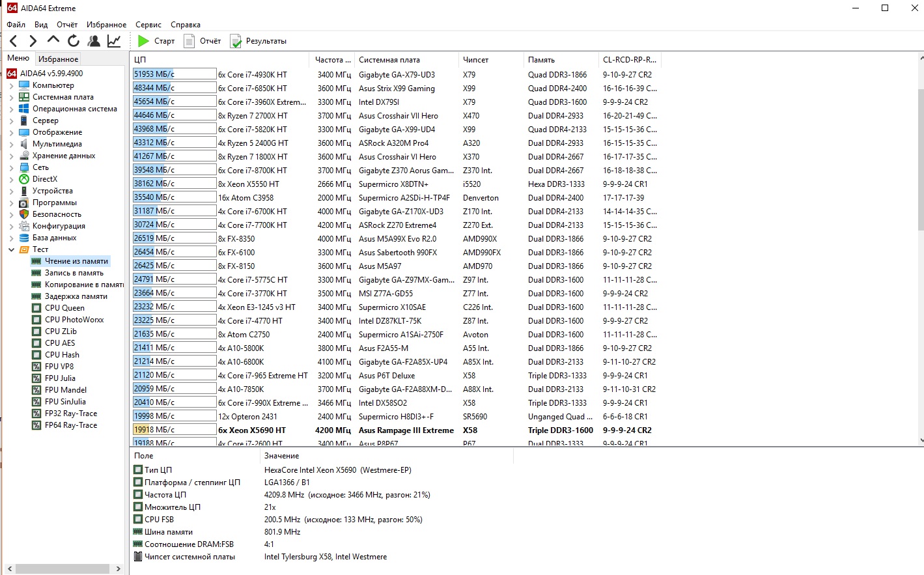Start the benchmark with the Старт button
The height and width of the screenshot is (575, 924).
[x=156, y=41]
